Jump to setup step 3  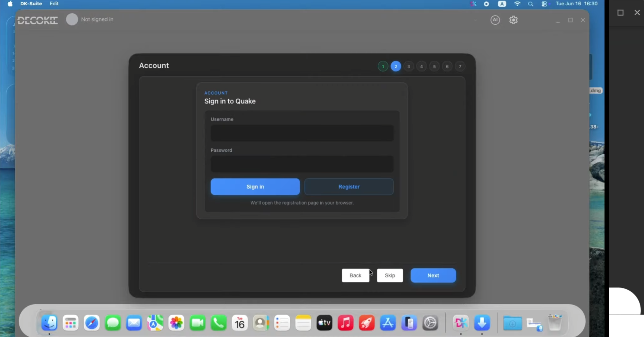(409, 66)
